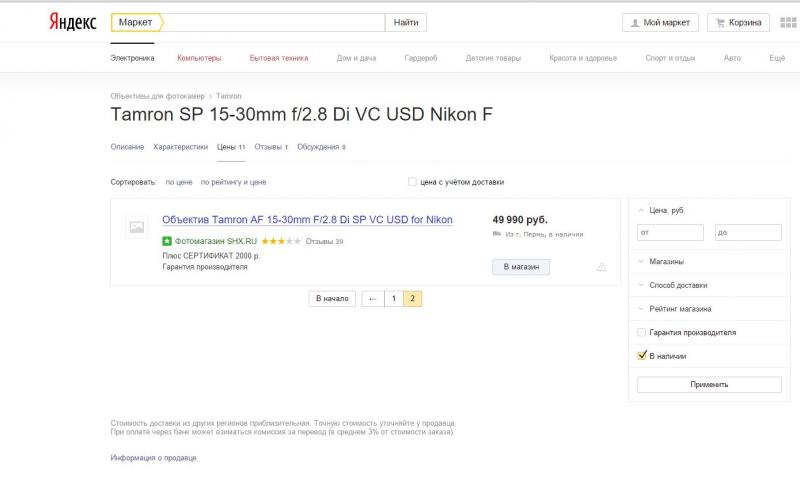800x484 pixels.
Task: Open the Детские товары category
Action: [493, 58]
